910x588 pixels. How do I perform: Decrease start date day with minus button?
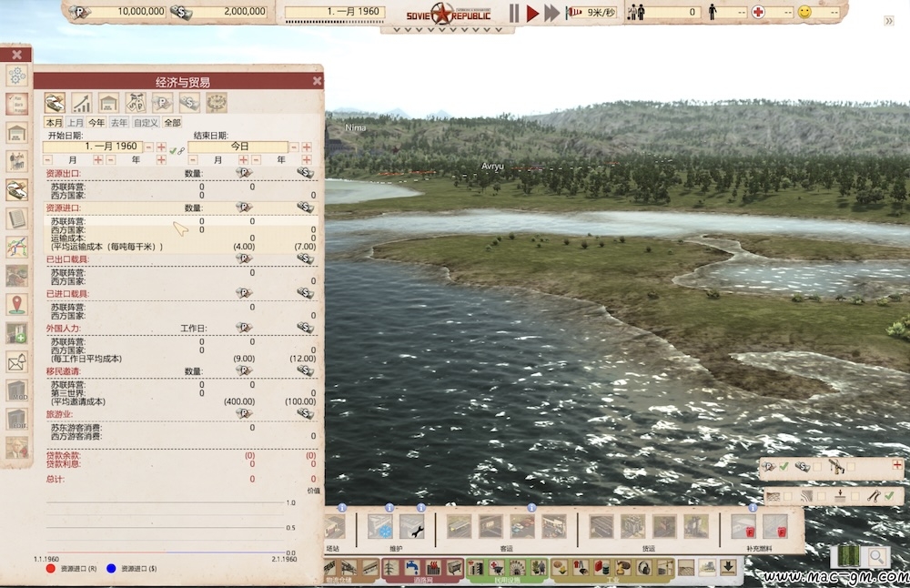149,147
